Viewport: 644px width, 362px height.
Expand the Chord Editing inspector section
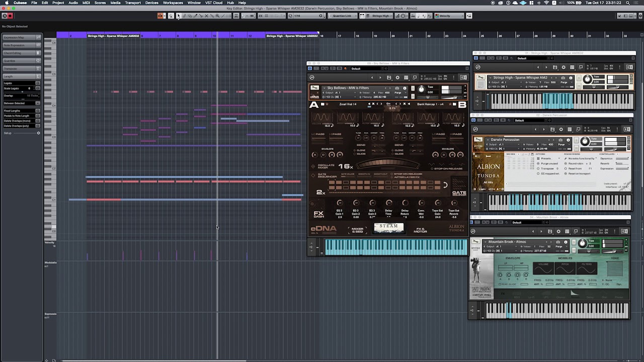22,53
